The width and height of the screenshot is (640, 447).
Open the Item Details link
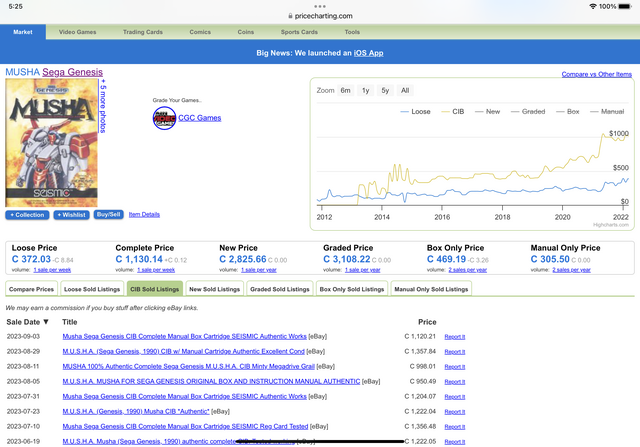coord(144,214)
